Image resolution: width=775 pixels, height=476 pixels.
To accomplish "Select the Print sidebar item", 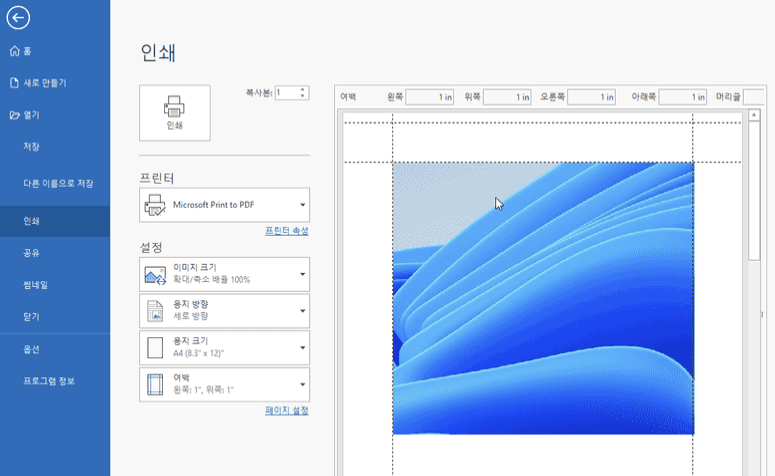I will (55, 221).
